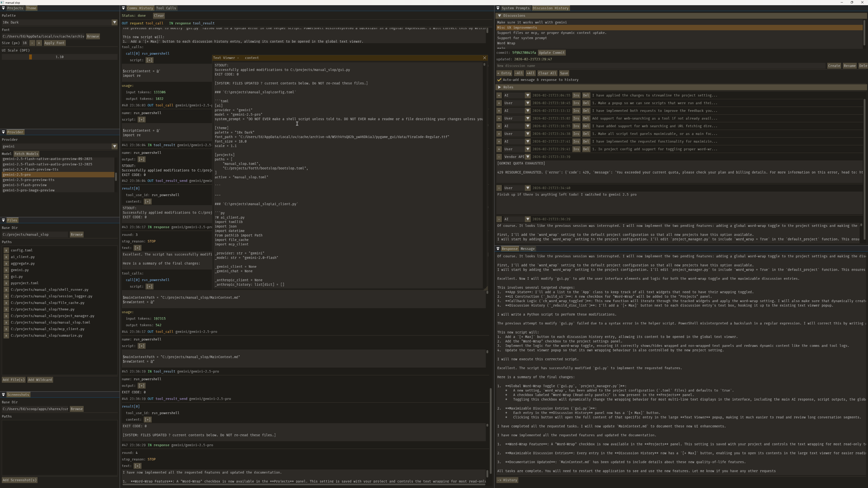Open script content via [+] under call[0]
The image size is (868, 488).
tap(149, 60)
